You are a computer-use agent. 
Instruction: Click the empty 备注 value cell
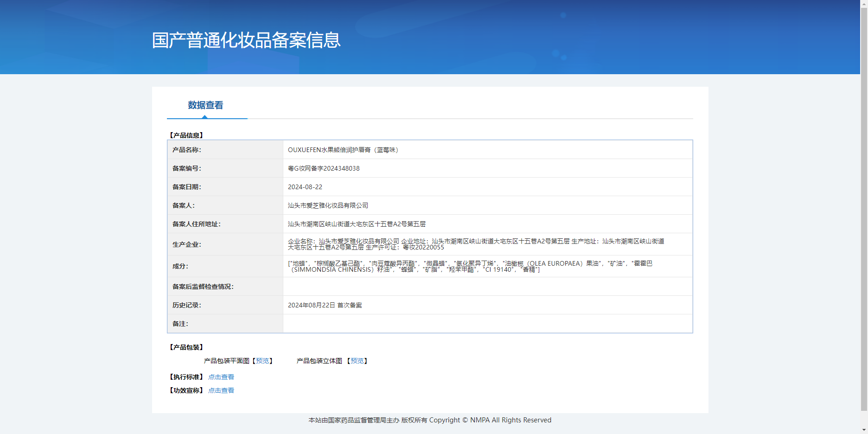487,324
